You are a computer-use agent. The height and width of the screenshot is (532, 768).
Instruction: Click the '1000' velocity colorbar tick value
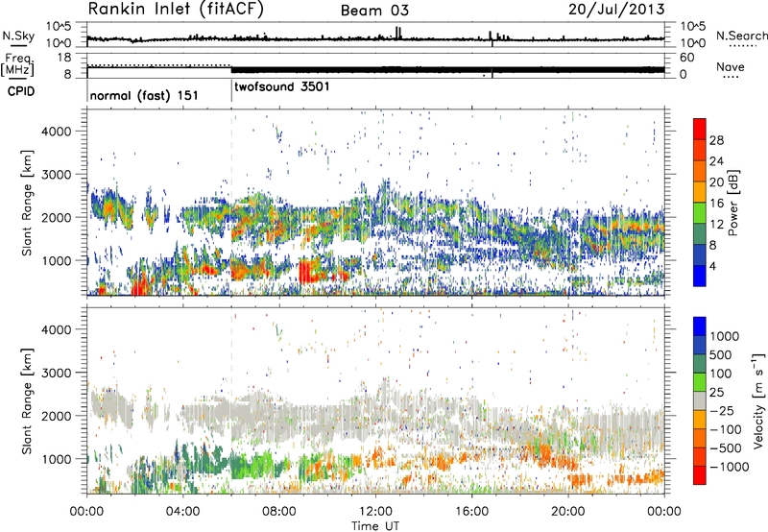pos(725,336)
